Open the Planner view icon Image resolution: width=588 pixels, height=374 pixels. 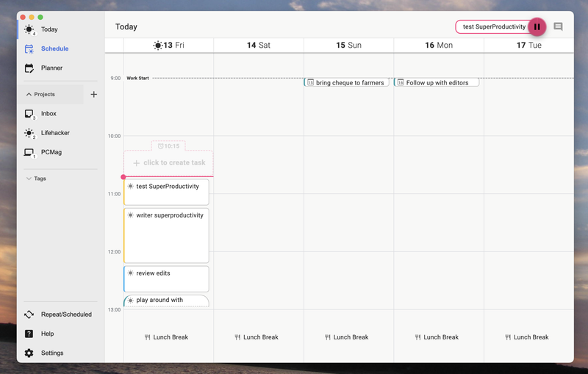[29, 68]
